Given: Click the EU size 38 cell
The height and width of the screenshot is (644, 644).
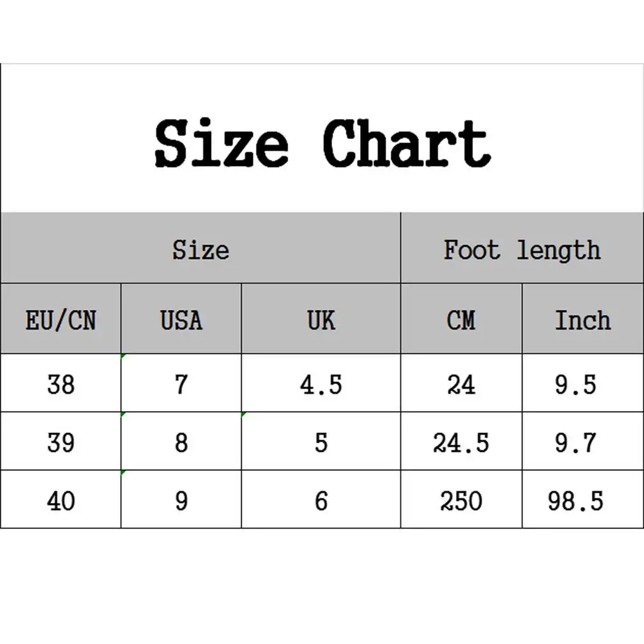Looking at the screenshot, I should click(x=60, y=384).
